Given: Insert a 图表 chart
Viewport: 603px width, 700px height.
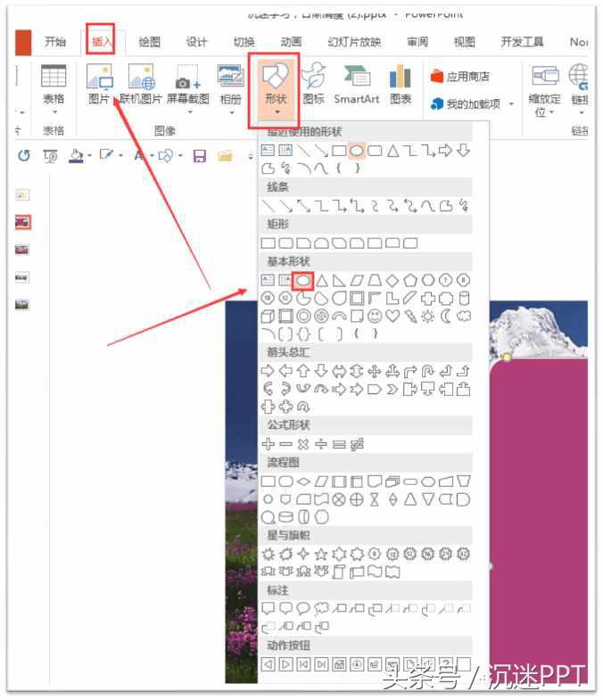Looking at the screenshot, I should pyautogui.click(x=401, y=85).
